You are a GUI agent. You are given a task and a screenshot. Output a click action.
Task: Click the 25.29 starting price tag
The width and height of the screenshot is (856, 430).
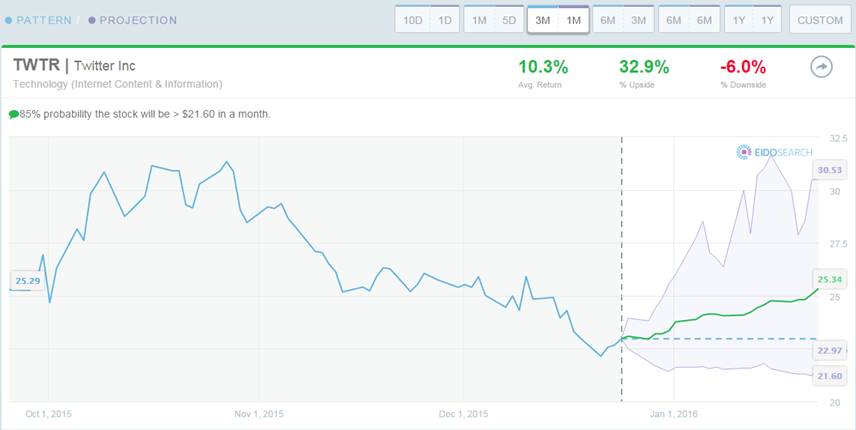click(x=27, y=281)
